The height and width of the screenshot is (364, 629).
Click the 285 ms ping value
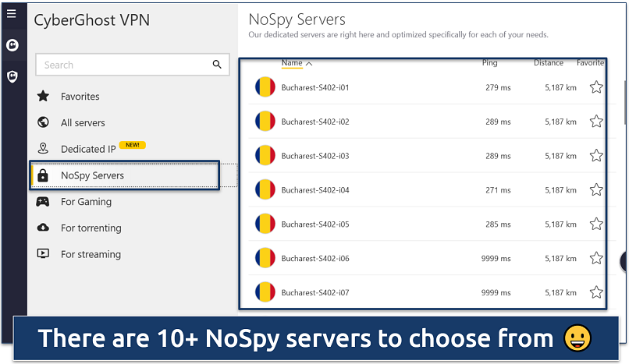click(498, 224)
